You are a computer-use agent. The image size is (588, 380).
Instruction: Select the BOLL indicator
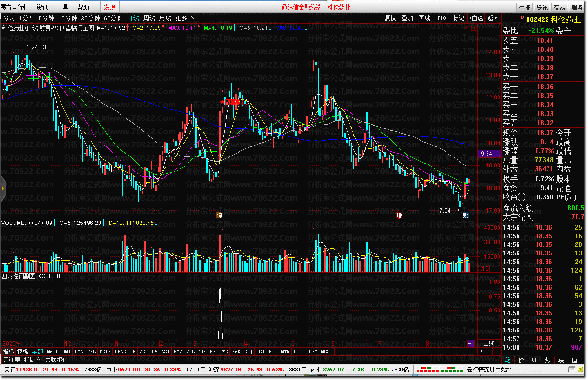(x=299, y=351)
